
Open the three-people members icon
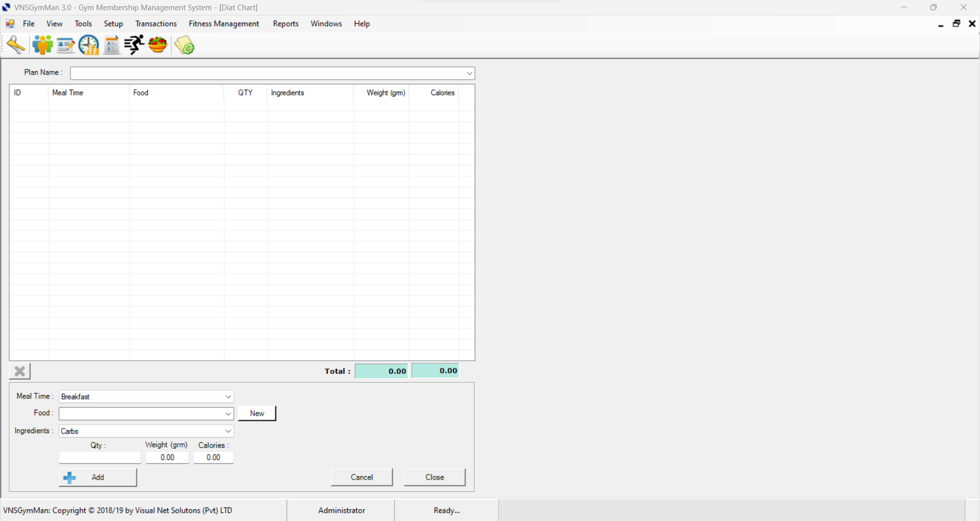42,45
